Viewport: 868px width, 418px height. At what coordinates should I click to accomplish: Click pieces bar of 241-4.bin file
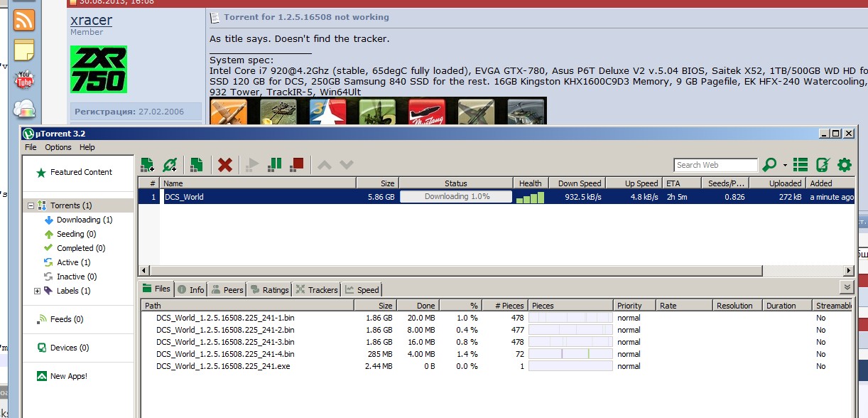click(x=570, y=354)
